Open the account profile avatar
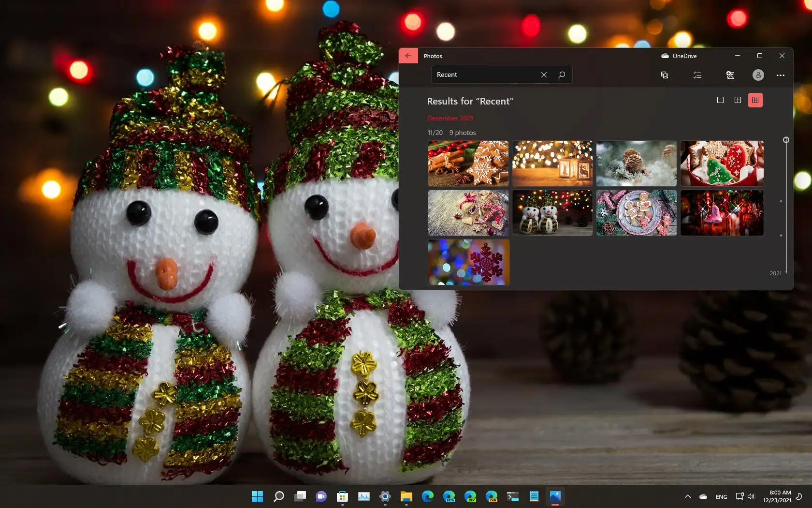Viewport: 812px width, 508px height. (x=758, y=75)
